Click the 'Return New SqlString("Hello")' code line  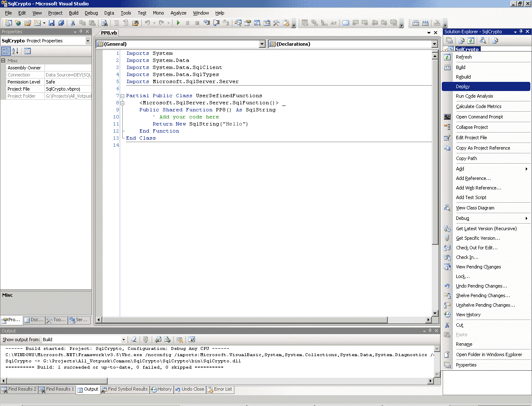coord(200,124)
